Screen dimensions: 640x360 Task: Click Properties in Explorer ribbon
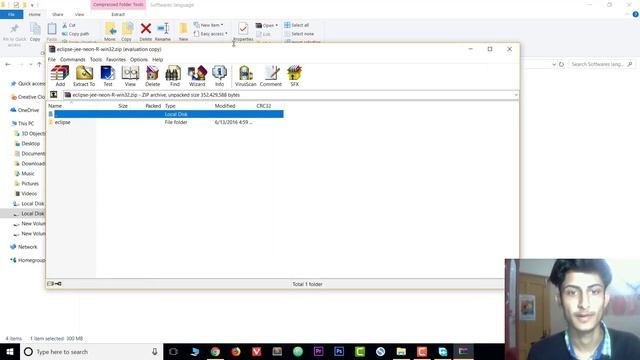point(243,32)
